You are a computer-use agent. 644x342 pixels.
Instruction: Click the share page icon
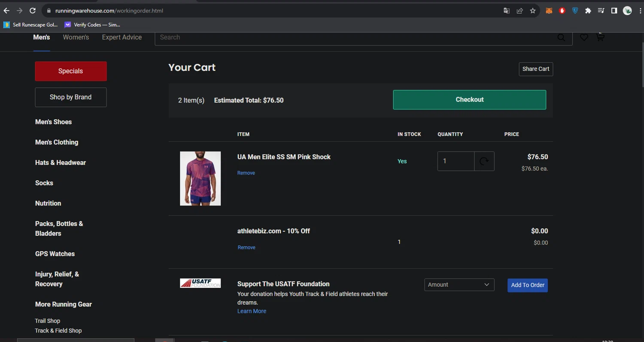point(519,11)
